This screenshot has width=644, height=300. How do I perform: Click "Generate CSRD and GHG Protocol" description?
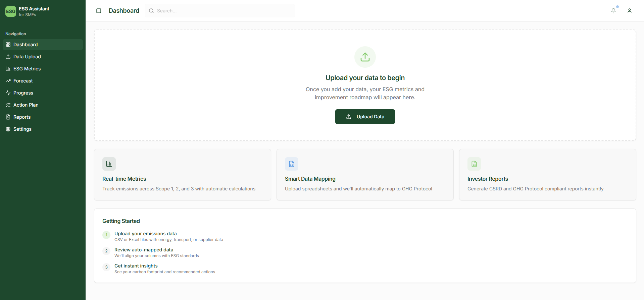(x=535, y=189)
